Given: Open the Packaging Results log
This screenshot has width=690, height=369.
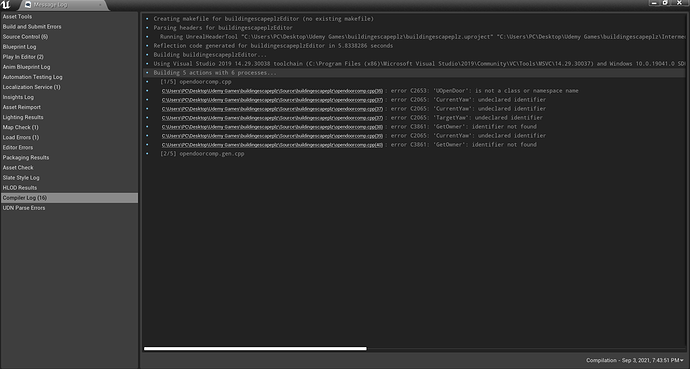Looking at the screenshot, I should [69, 157].
